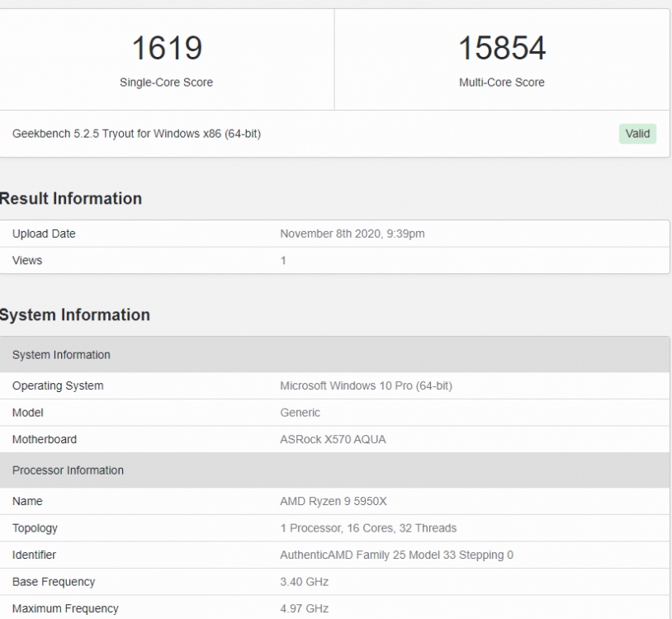Click the base frequency value "3.40 GHz"

coord(305,582)
